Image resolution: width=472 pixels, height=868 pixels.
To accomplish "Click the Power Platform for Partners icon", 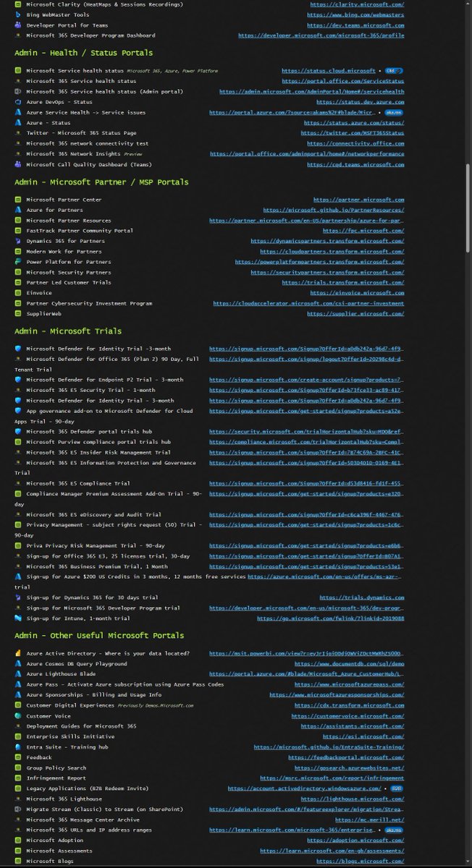I will point(19,262).
